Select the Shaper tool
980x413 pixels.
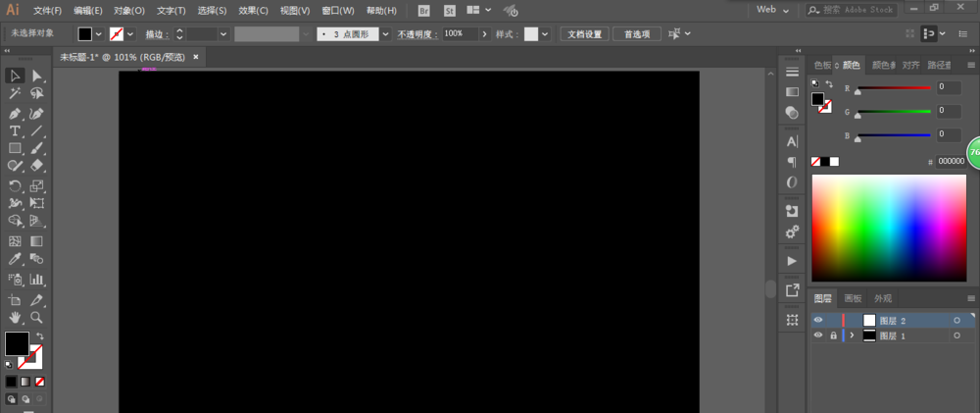(15, 165)
